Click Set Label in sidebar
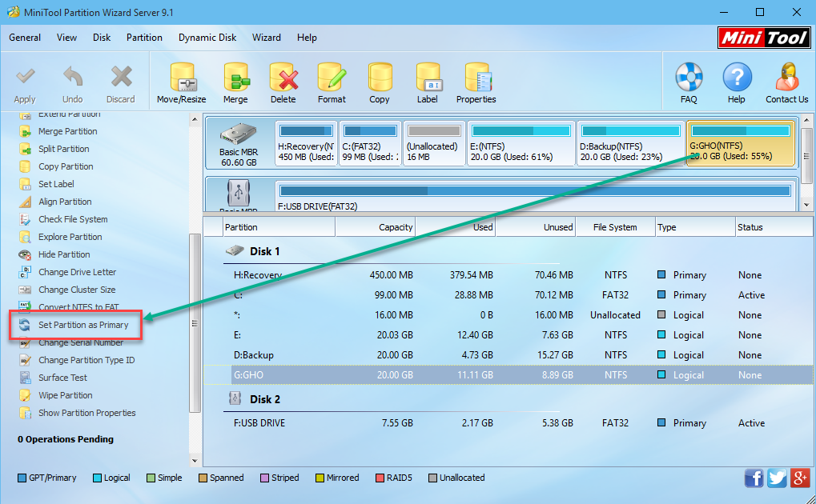The image size is (816, 504). tap(56, 184)
